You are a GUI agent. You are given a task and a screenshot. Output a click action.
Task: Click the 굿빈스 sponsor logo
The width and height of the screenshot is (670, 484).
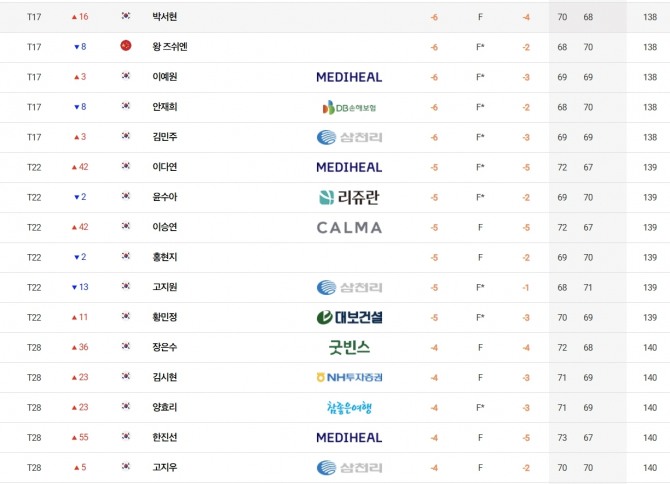pos(349,347)
